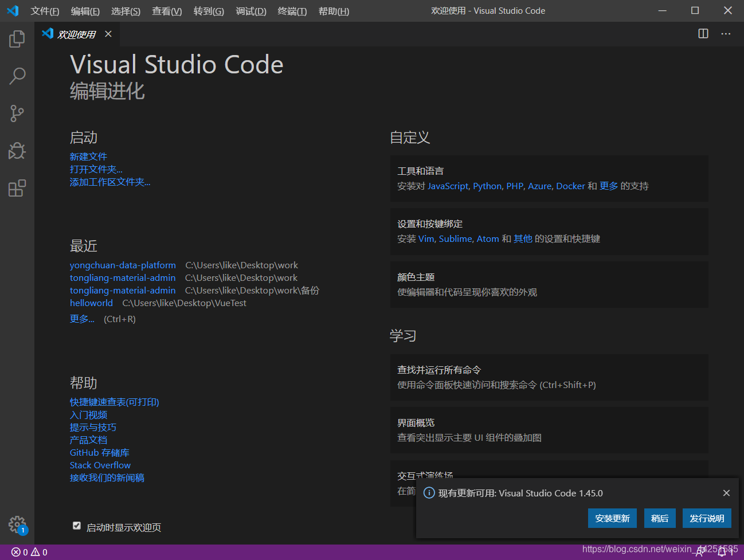Open the 转到(G) menu
The image size is (744, 560).
click(209, 11)
